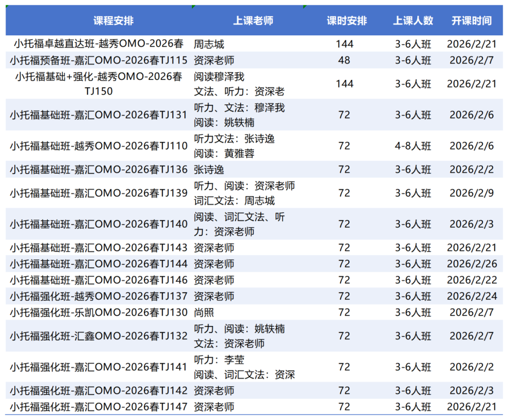This screenshot has height=420, width=508.
Task: Click teacher name 周志城 in first row
Action: (205, 44)
